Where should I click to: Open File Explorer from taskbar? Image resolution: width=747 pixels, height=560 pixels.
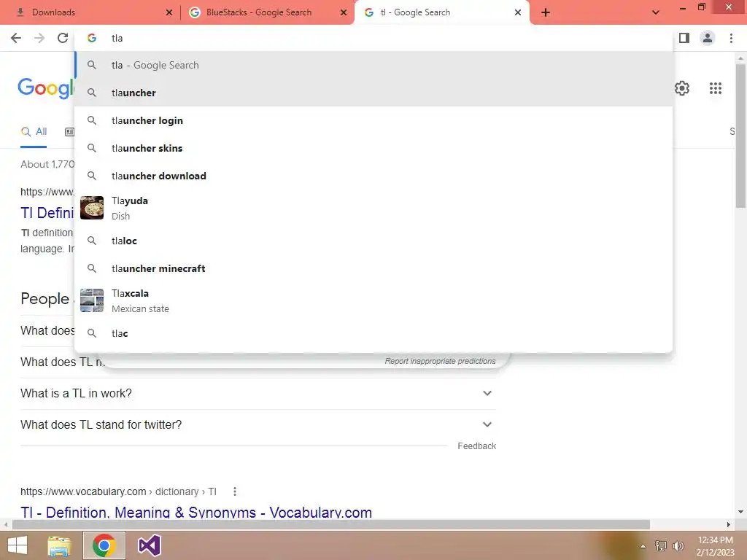click(59, 545)
